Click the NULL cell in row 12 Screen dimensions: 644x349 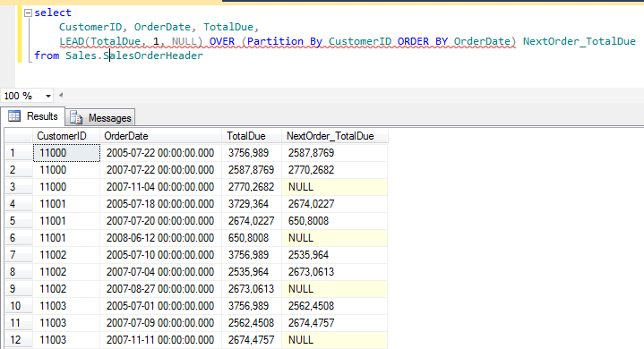coord(334,340)
